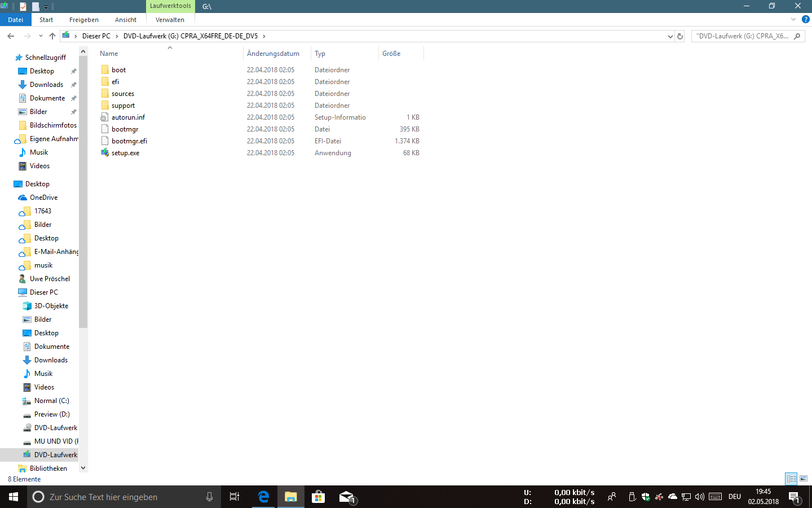Open the Freigeben ribbon tab
Screen dimensions: 812x508
pyautogui.click(x=84, y=20)
